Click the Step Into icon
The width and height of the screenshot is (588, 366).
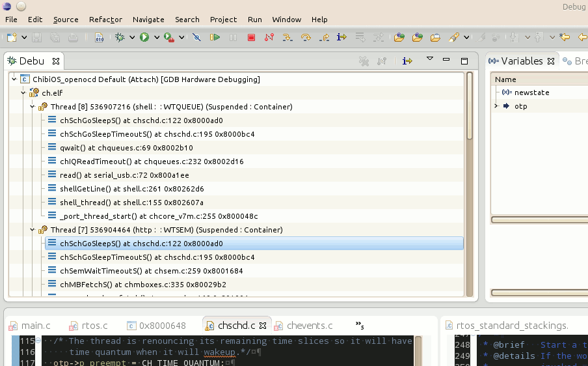[x=287, y=37]
